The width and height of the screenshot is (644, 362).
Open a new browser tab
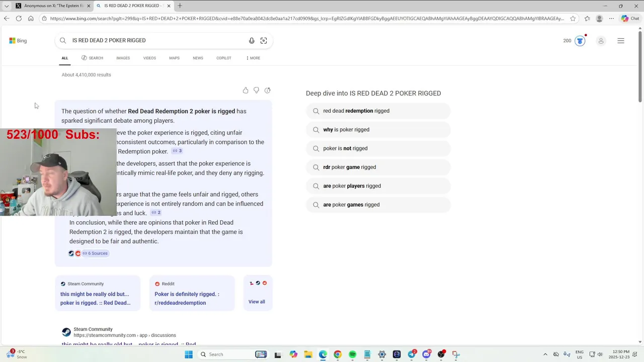click(180, 6)
